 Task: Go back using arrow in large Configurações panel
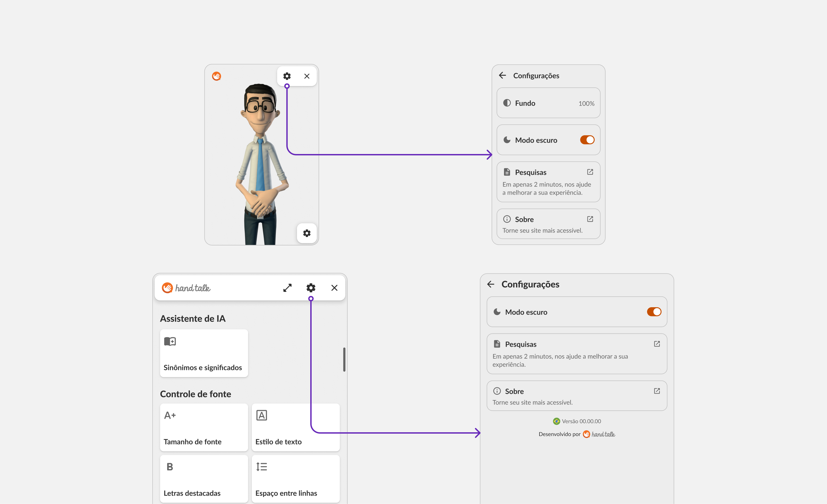[x=491, y=284]
